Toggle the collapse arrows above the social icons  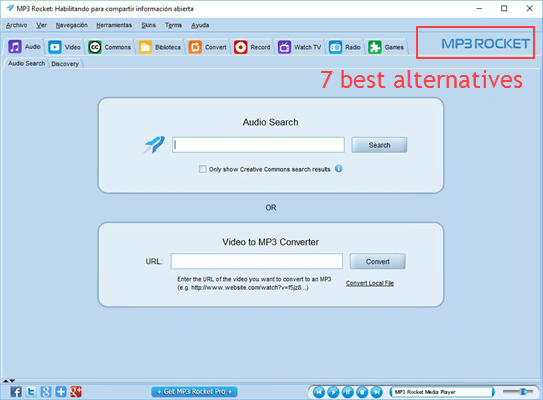pos(9,381)
